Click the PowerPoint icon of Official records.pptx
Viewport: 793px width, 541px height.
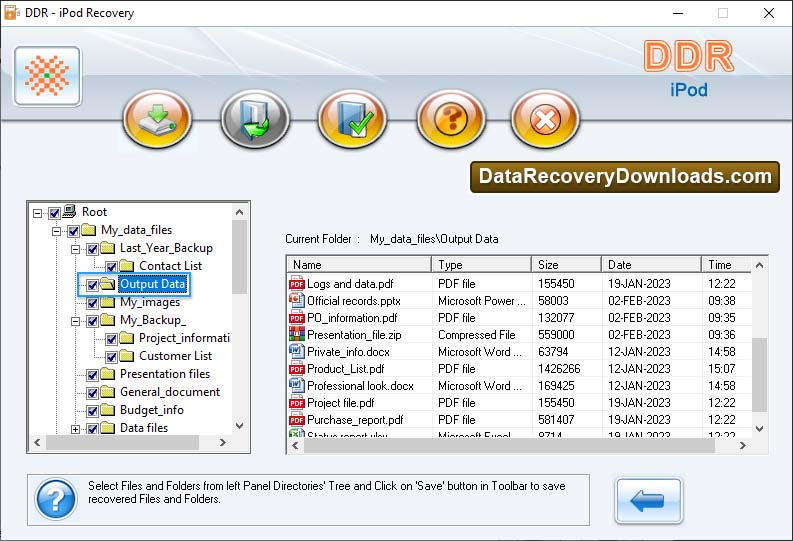coord(296,301)
